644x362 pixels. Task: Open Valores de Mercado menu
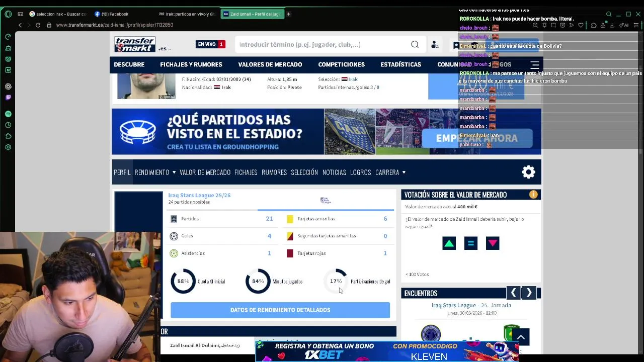tap(270, 65)
